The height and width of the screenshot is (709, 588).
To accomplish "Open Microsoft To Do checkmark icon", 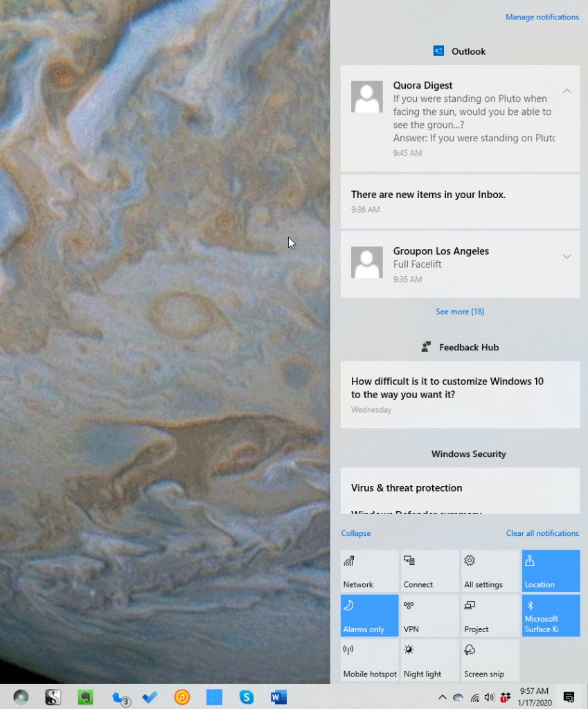I will click(150, 697).
